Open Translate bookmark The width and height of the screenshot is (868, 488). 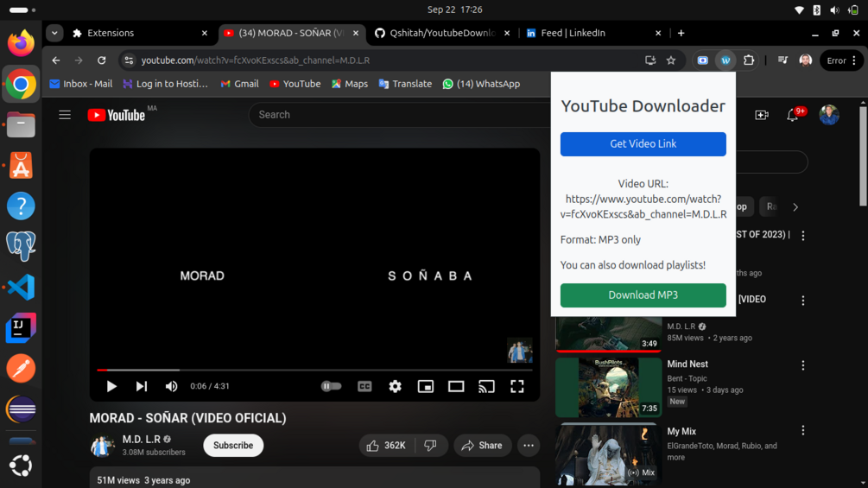pyautogui.click(x=405, y=84)
